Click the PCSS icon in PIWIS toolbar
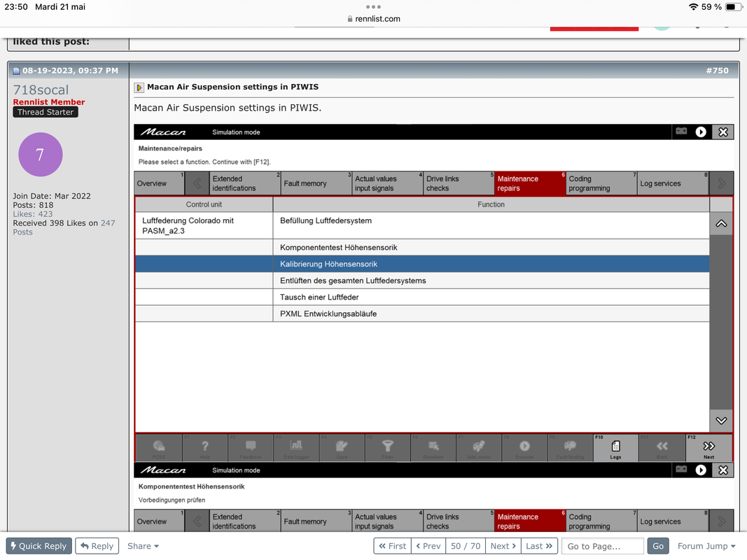This screenshot has height=560, width=747. pyautogui.click(x=159, y=447)
